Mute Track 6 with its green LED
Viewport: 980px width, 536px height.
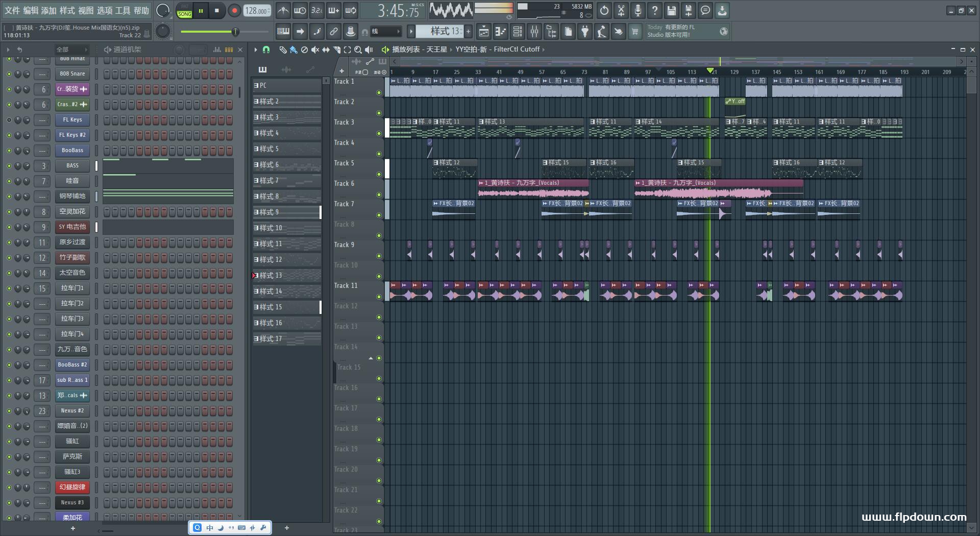379,195
